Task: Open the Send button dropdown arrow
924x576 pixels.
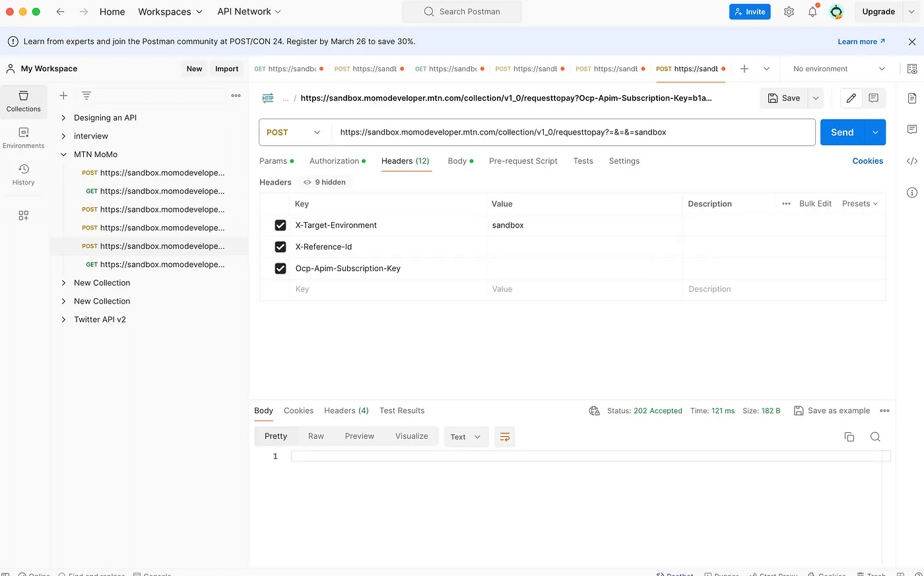Action: [x=875, y=132]
